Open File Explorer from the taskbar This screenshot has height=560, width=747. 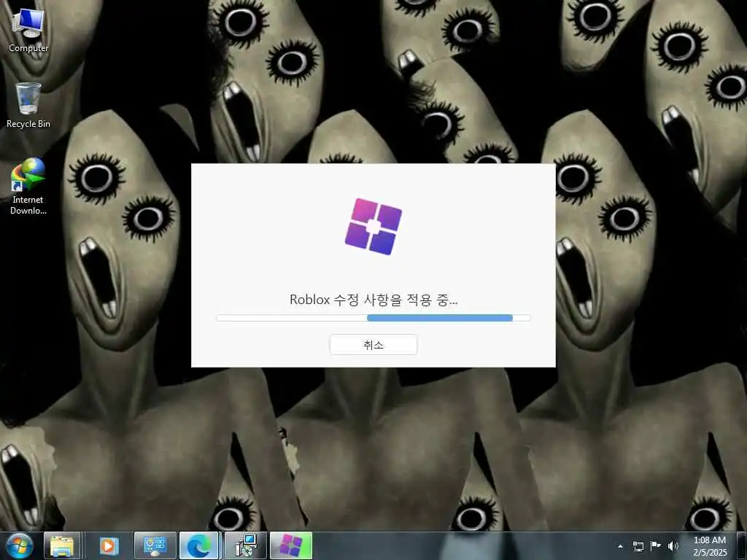[62, 545]
